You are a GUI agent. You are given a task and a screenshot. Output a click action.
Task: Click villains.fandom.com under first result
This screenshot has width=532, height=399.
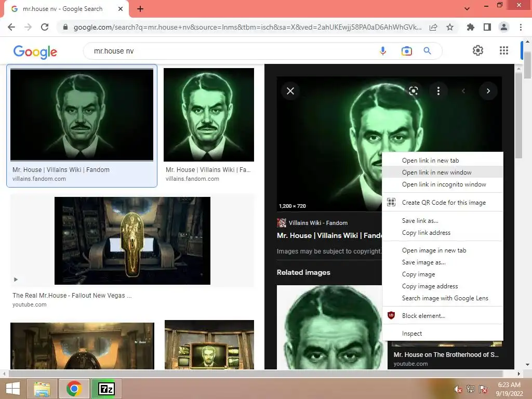39,179
